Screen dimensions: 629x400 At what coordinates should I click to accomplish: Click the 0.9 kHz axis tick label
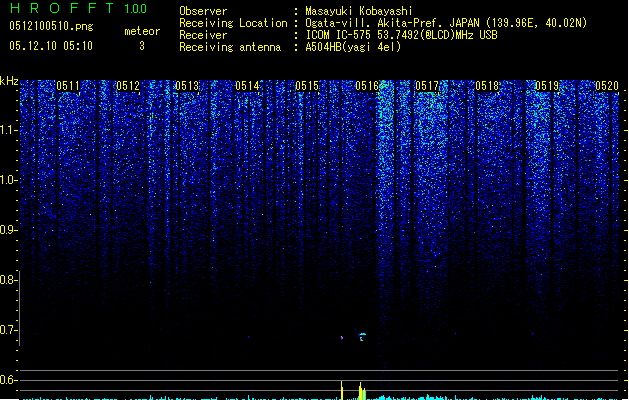pos(8,230)
